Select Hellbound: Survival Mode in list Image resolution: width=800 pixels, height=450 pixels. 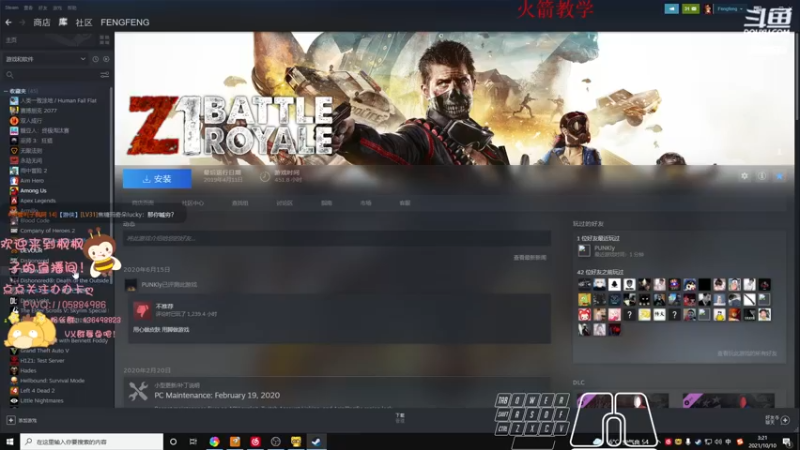click(52, 381)
